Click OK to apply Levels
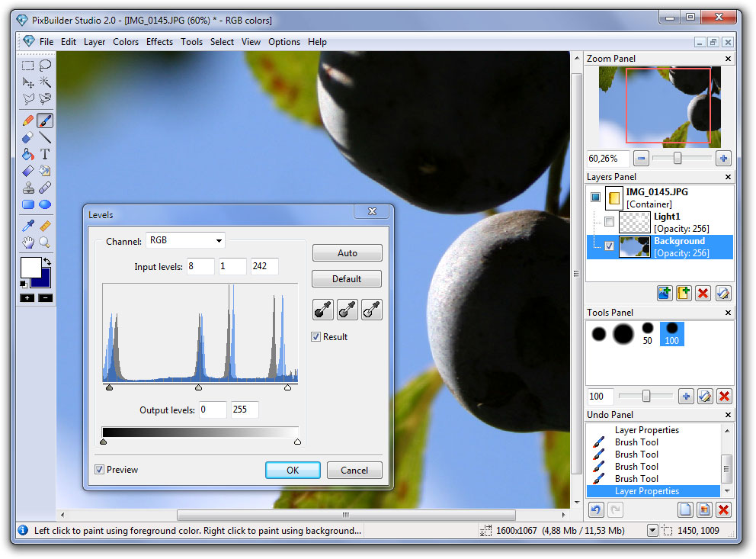 point(293,471)
